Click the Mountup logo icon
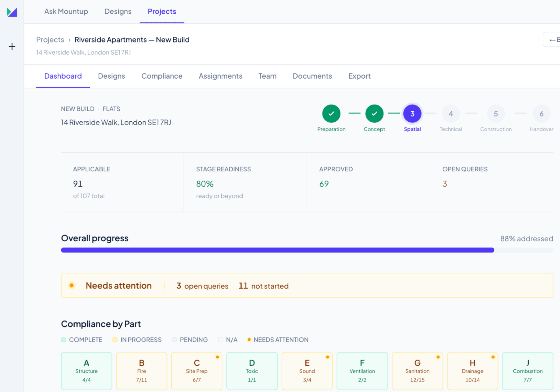This screenshot has width=560, height=392. tap(12, 12)
